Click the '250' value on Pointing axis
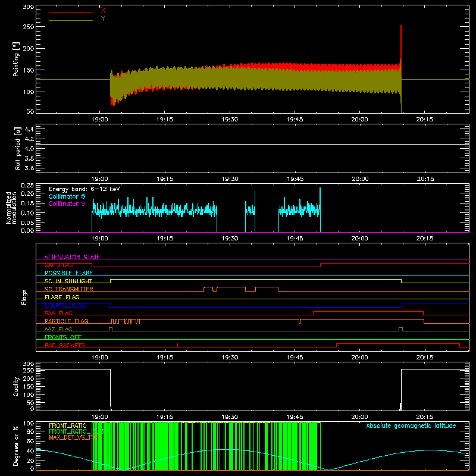The width and height of the screenshot is (476, 476). [x=28, y=27]
